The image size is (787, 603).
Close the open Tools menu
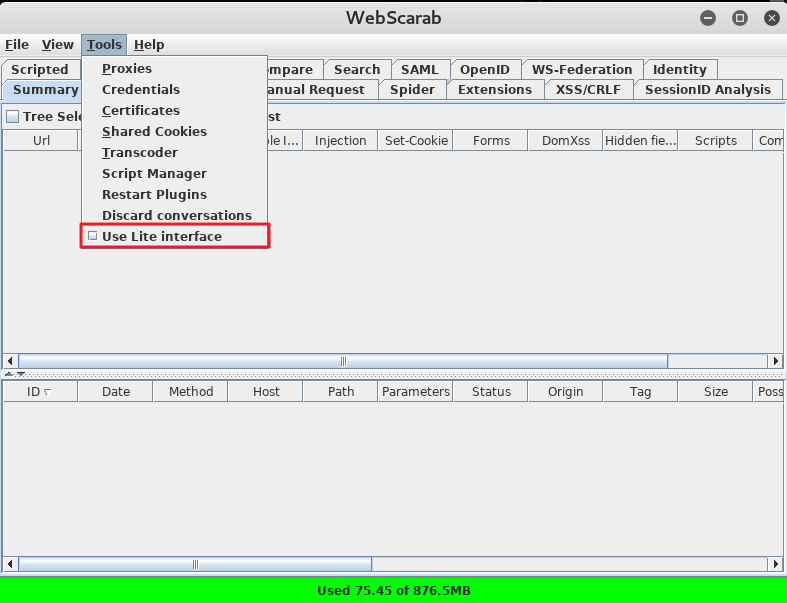pos(104,45)
